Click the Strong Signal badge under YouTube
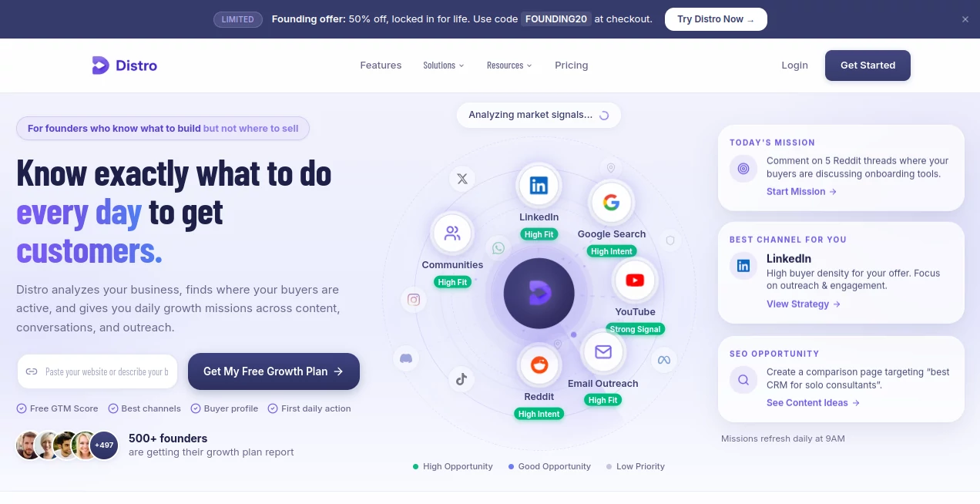980x504 pixels. coord(635,329)
